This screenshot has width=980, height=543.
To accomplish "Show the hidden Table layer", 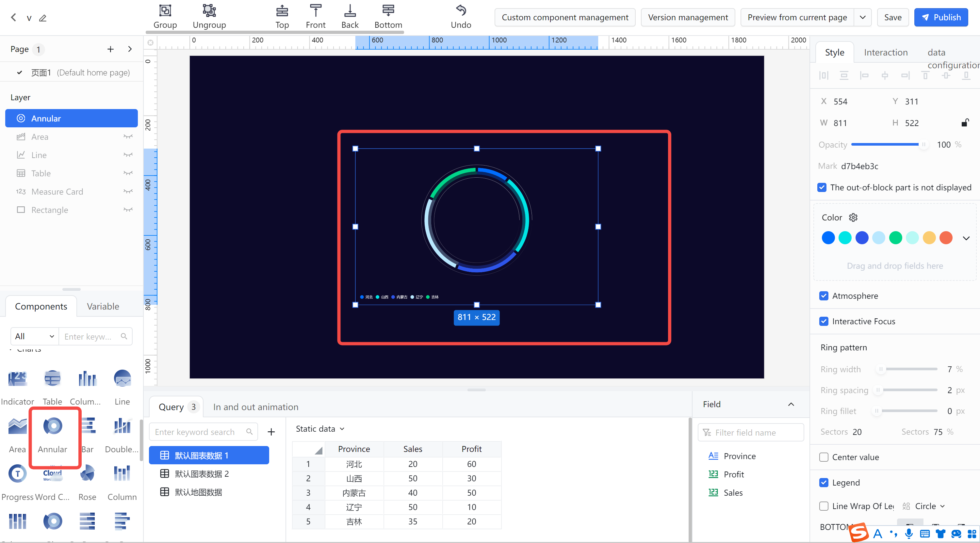I will click(x=128, y=173).
